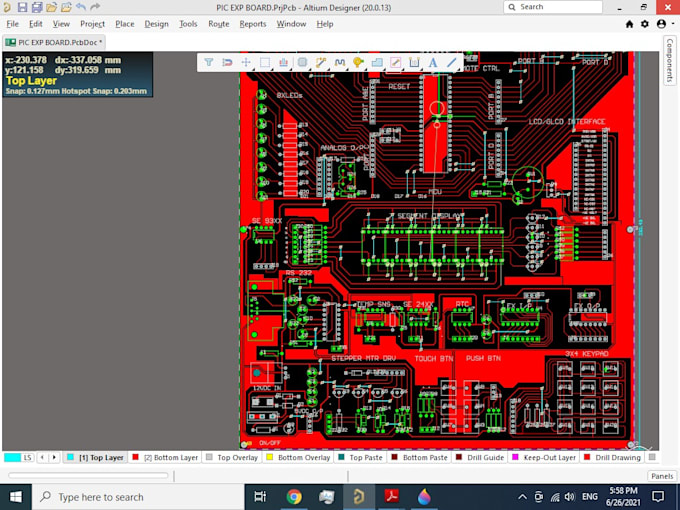Select the Interactive Length Tuning tool
Viewport: 680px width, 510px height.
tap(340, 62)
